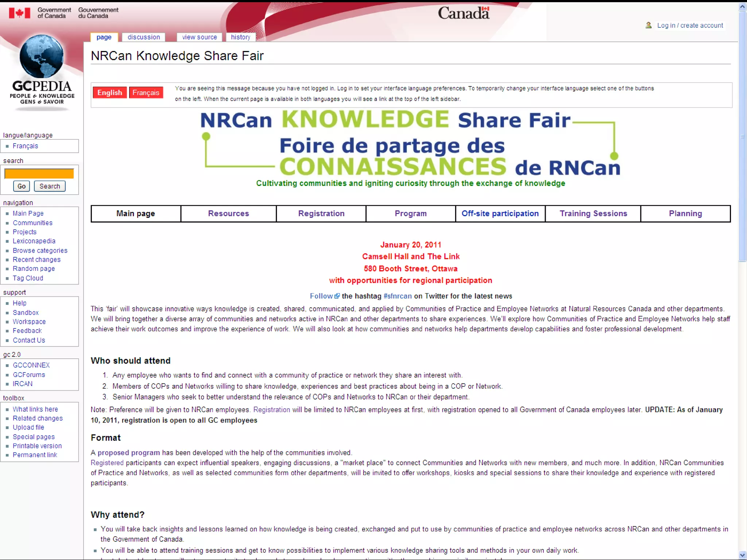Click the Canada wordmark logo
747x560 pixels.
coord(463,13)
